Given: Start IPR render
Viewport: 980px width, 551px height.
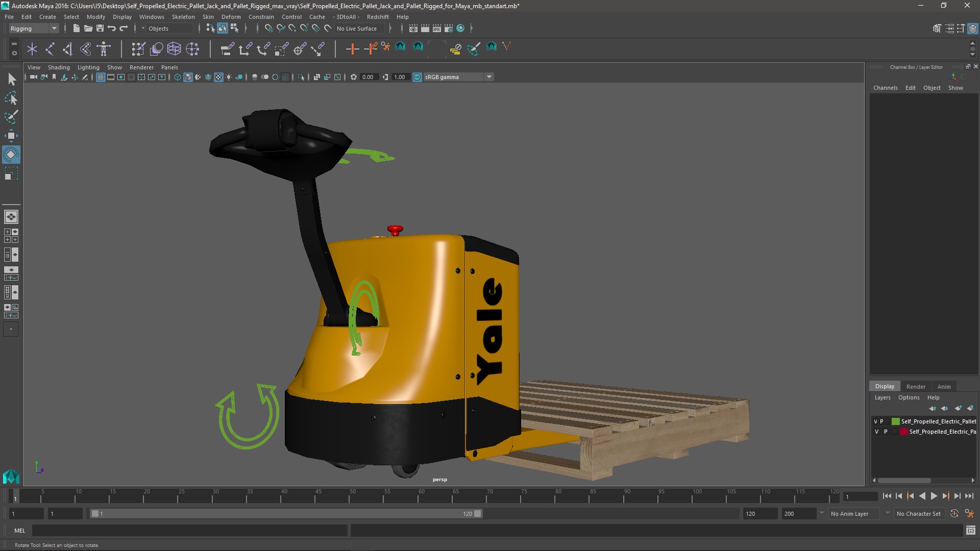Looking at the screenshot, I should coord(437,29).
